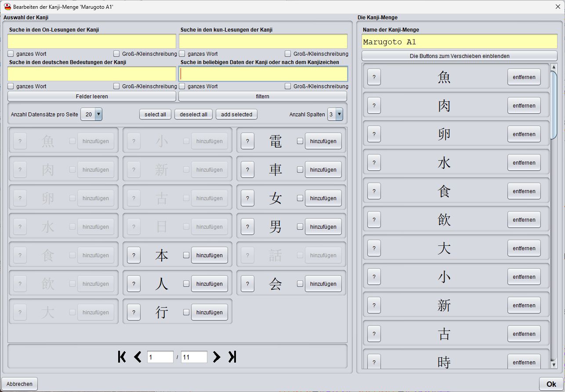Screen dimensions: 565x392
Task: Open the '?' info for kanji 本
Action: pyautogui.click(x=134, y=255)
